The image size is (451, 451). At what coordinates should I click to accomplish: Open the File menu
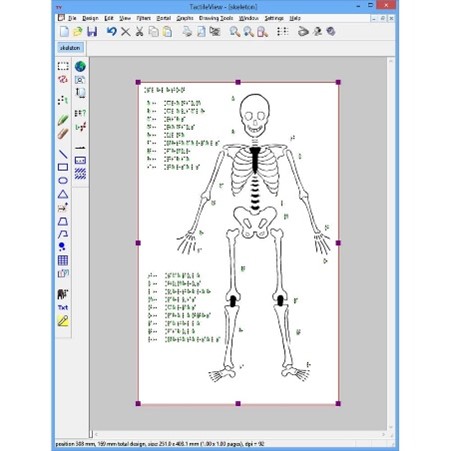72,18
